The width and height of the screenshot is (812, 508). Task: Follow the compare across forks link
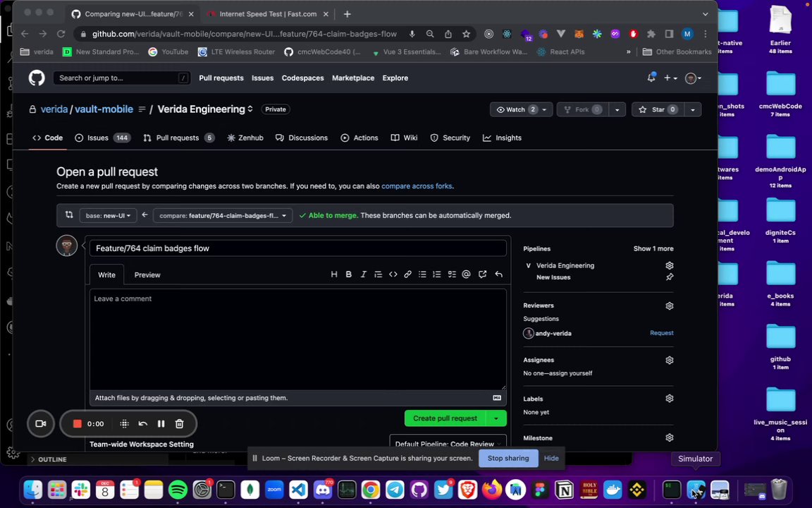pyautogui.click(x=417, y=186)
